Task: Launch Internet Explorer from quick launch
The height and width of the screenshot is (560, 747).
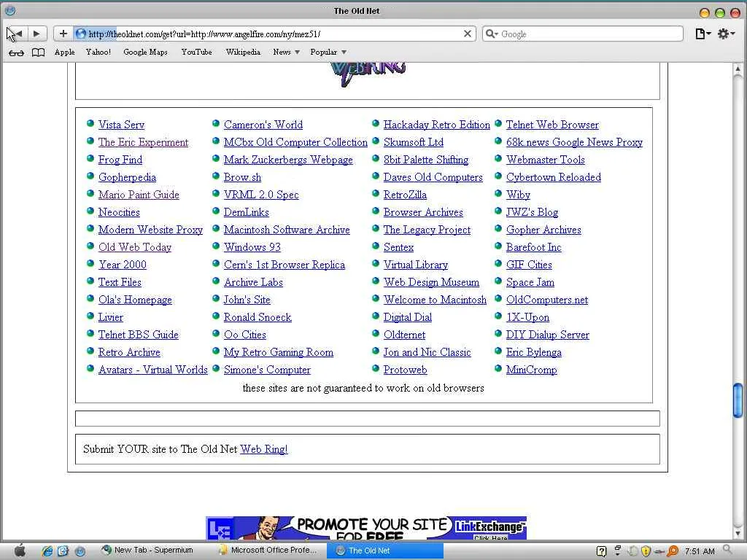Action: [x=47, y=551]
